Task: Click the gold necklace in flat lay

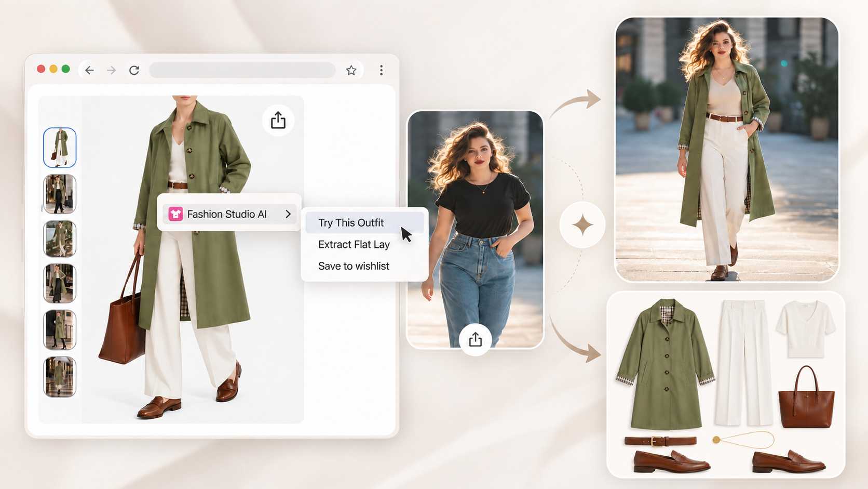Action: coord(744,440)
